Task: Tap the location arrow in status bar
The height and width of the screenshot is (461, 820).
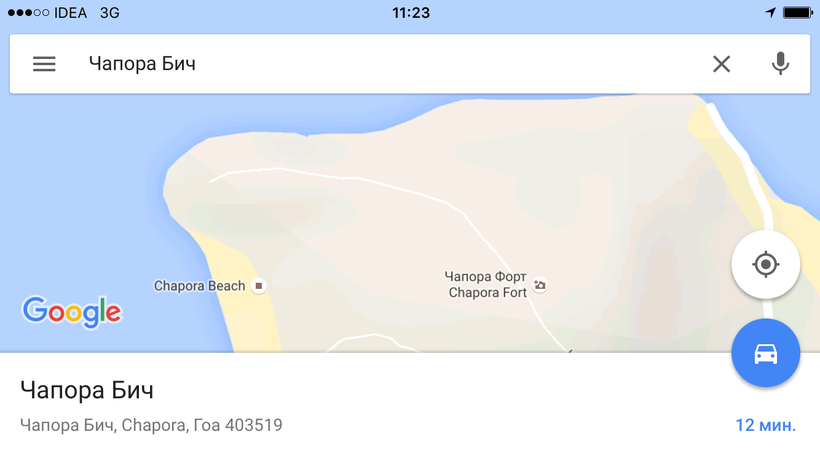Action: click(x=770, y=12)
